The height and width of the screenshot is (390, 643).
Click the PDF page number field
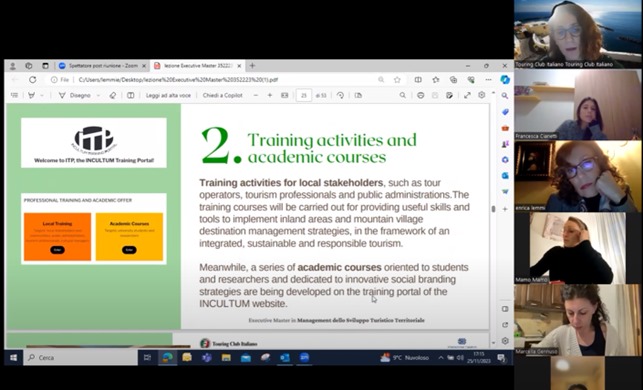pyautogui.click(x=303, y=95)
